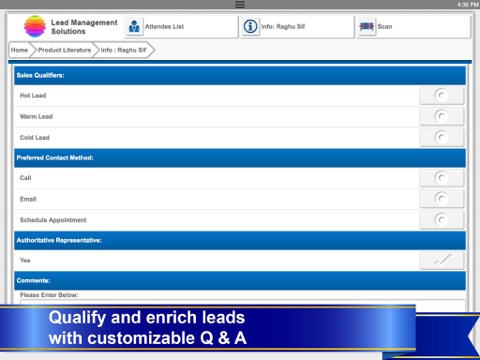Click the Attendee List people icon
Screen dimensions: 480x360
pos(134,26)
